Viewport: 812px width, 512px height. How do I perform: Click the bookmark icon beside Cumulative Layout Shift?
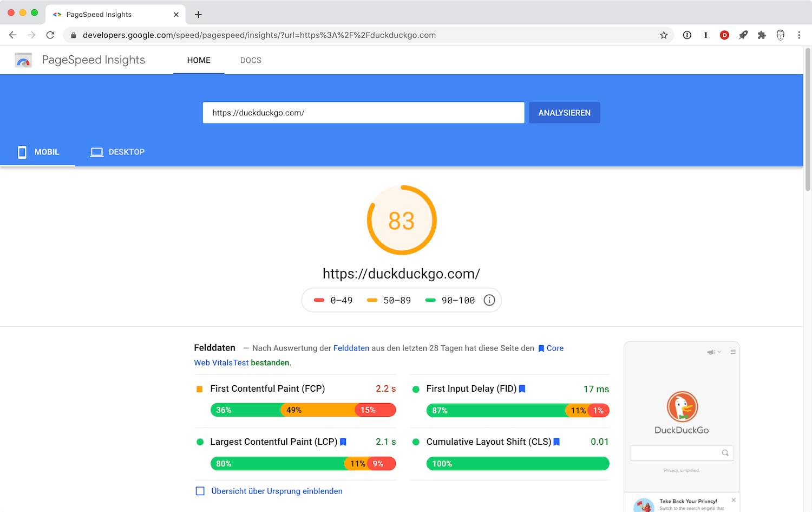click(556, 442)
